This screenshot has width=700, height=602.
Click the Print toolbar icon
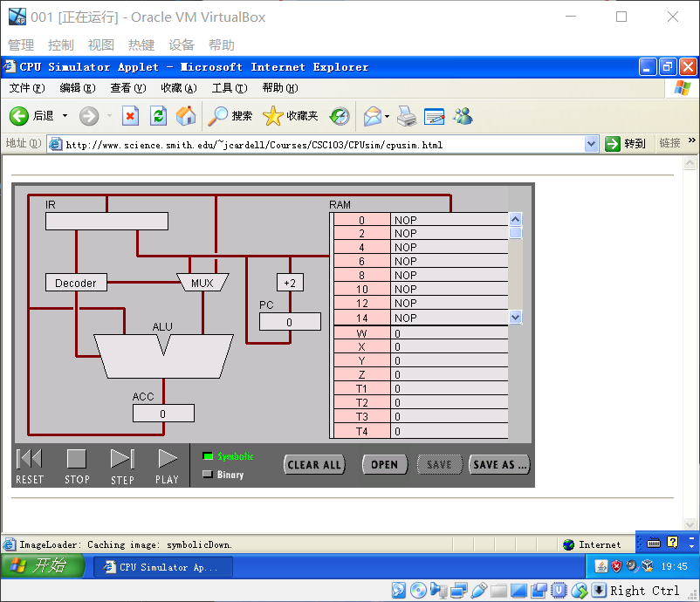coord(407,116)
